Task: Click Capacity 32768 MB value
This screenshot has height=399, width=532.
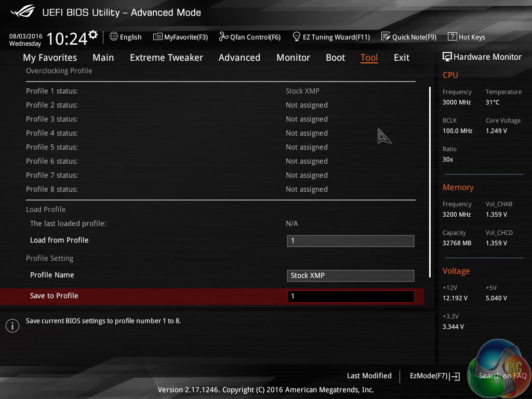Action: [457, 243]
